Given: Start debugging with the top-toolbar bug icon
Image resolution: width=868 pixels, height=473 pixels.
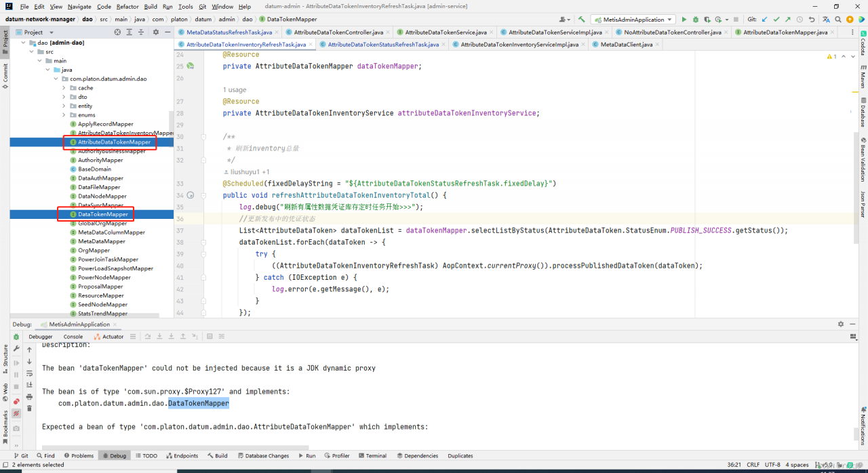Looking at the screenshot, I should coord(695,20).
